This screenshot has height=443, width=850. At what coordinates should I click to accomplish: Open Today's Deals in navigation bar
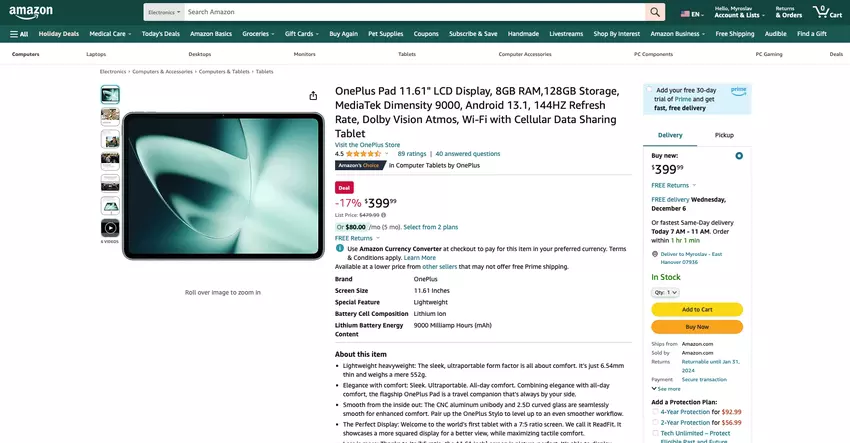[160, 34]
